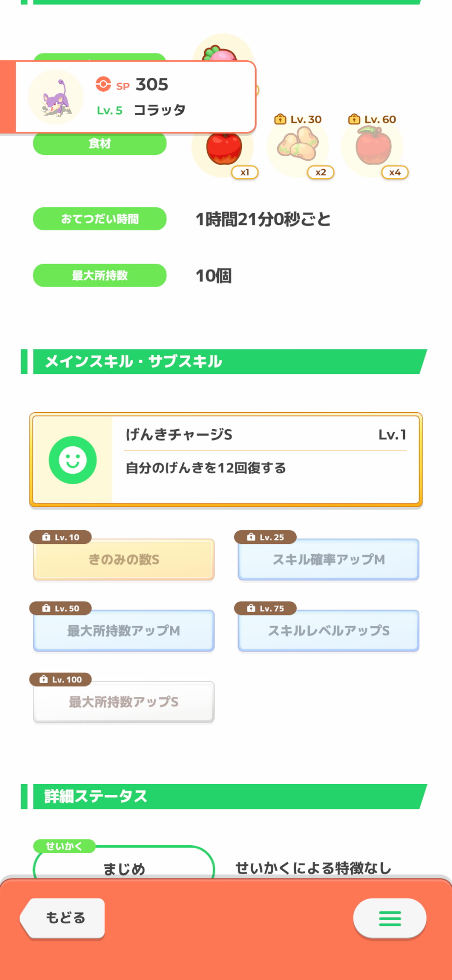This screenshot has width=452, height=980.
Task: Open the hamburger menu button
Action: click(x=390, y=918)
